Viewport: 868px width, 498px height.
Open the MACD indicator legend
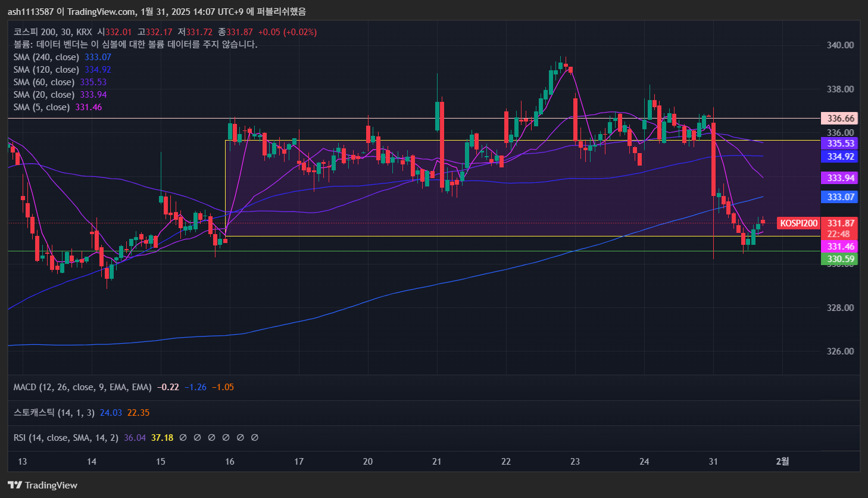coord(82,387)
